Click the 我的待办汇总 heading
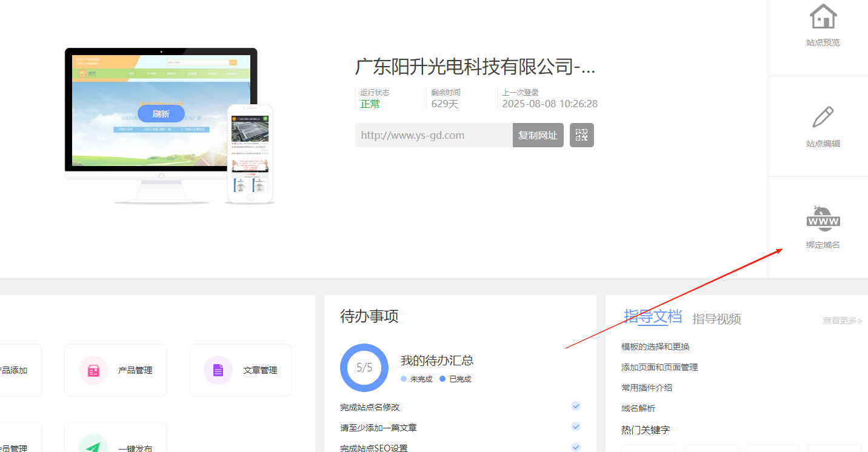The height and width of the screenshot is (452, 868). [437, 361]
